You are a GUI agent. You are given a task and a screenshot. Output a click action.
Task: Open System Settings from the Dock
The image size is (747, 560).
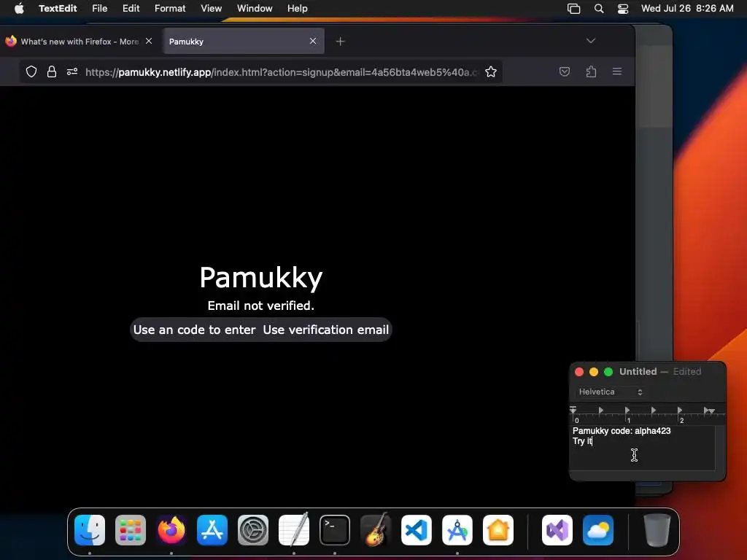253,530
